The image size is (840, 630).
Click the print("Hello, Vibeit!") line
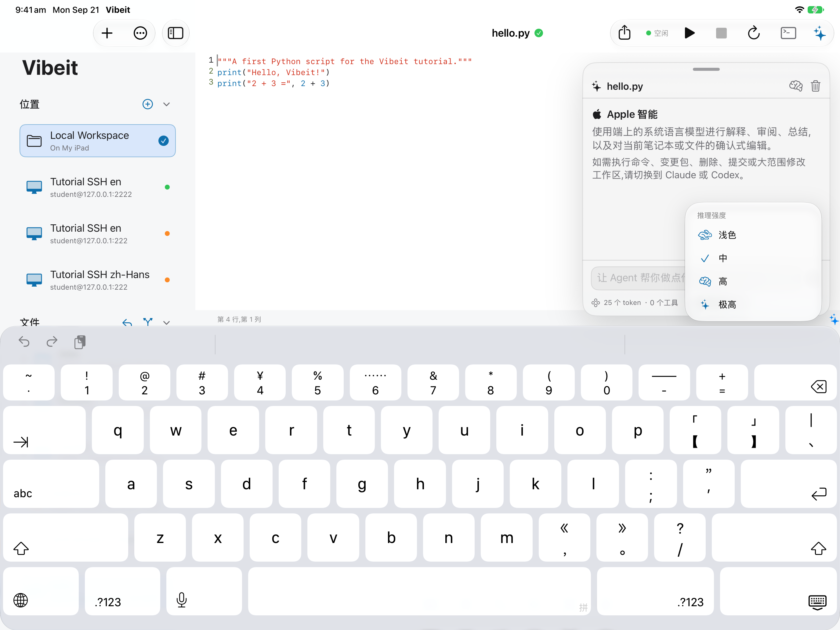coord(273,72)
